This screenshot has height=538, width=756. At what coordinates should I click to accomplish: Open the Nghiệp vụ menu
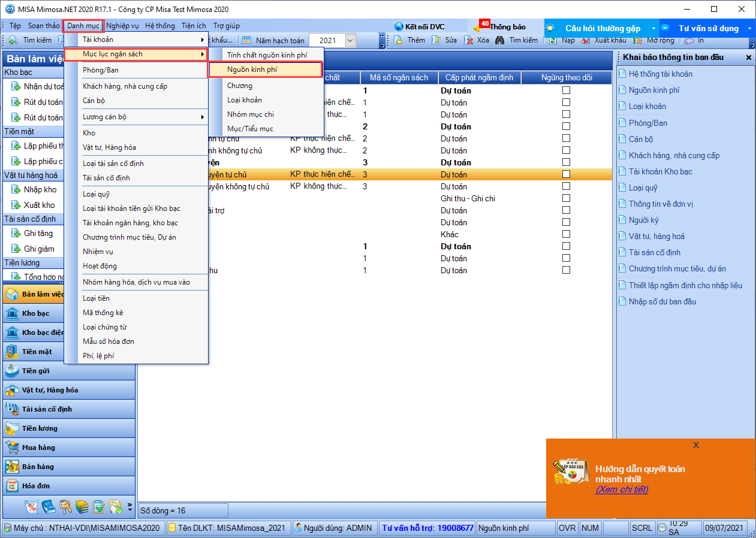coord(122,26)
